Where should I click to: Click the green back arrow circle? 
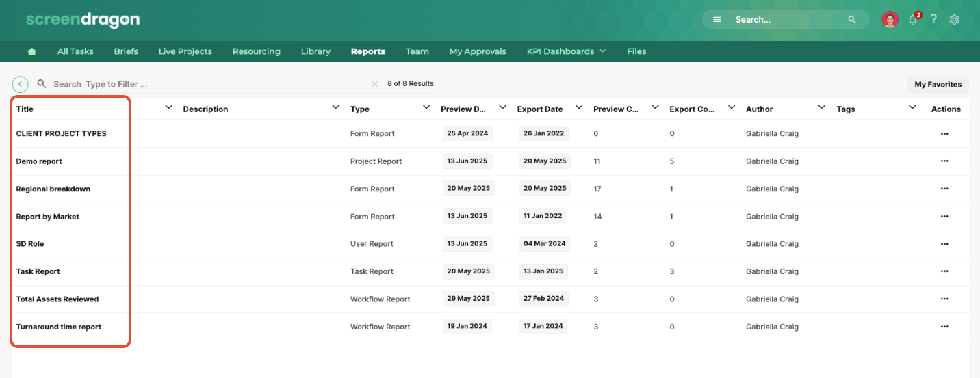click(x=21, y=84)
